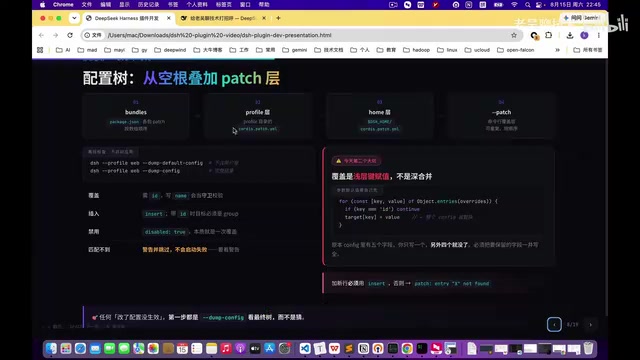
Task: Open Finder from the Dock
Action: coord(51,348)
